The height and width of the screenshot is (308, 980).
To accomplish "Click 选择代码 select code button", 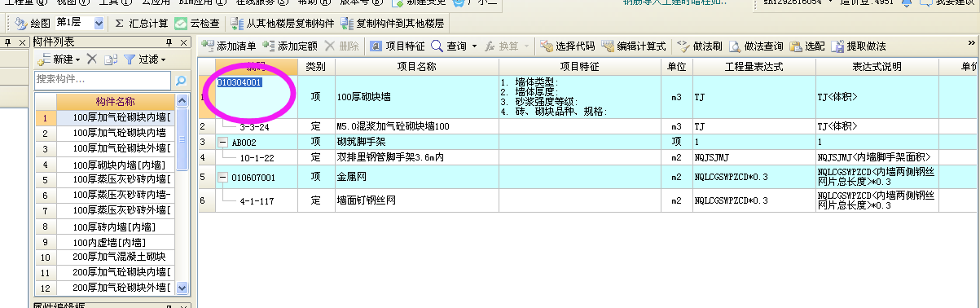I will pos(568,46).
